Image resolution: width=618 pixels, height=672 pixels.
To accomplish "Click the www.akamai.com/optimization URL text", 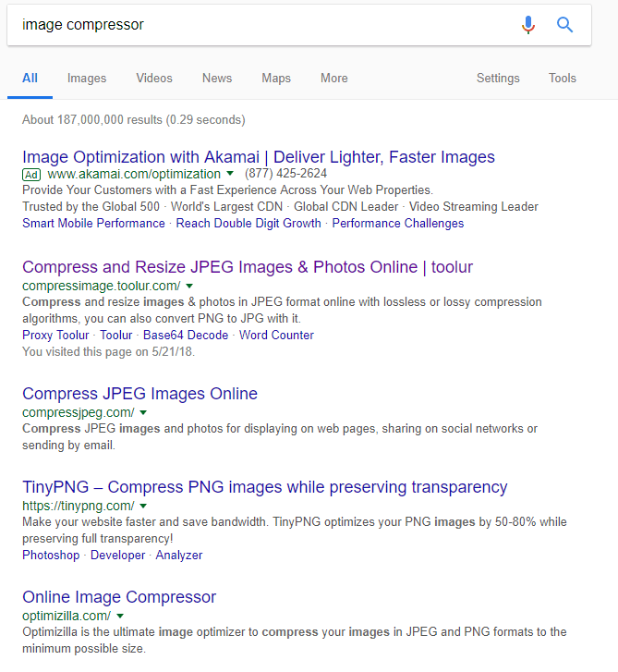I will point(134,174).
